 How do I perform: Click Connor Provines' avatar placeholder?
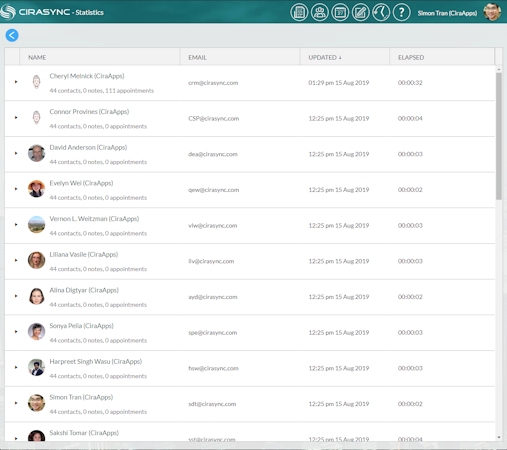pyautogui.click(x=36, y=117)
